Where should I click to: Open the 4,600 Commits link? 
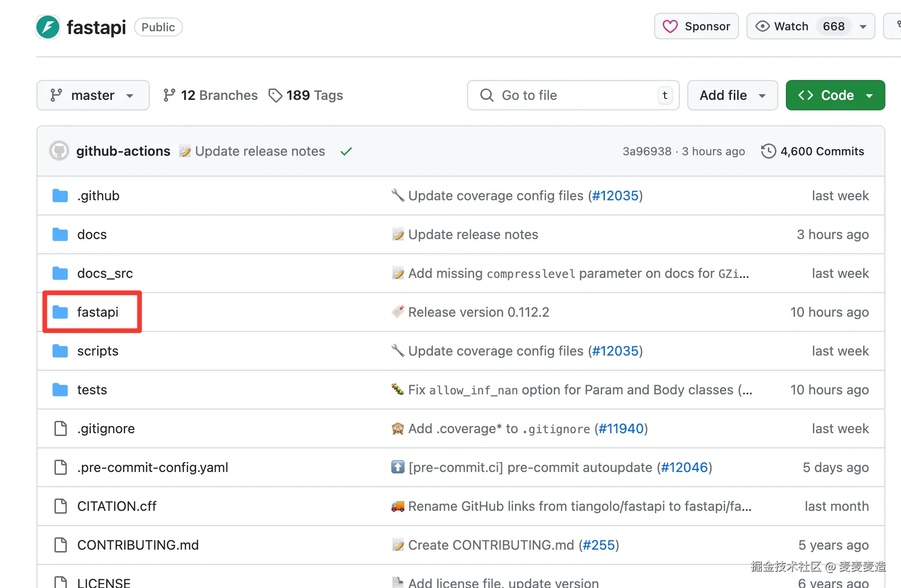pos(822,151)
